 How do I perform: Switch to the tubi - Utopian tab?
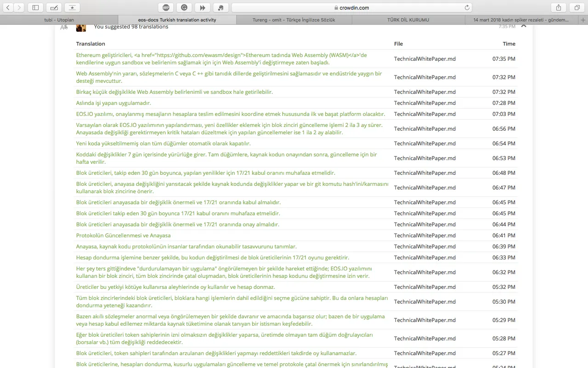[x=59, y=20]
